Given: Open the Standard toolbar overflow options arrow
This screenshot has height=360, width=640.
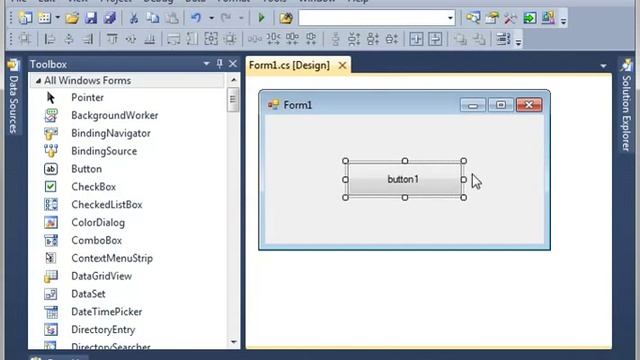Looking at the screenshot, I should 563,20.
